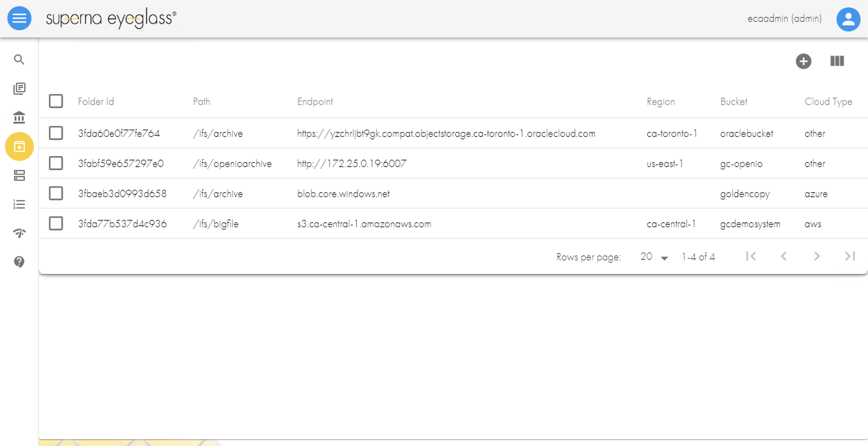Open the Rows per page dropdown
868x446 pixels.
click(653, 257)
